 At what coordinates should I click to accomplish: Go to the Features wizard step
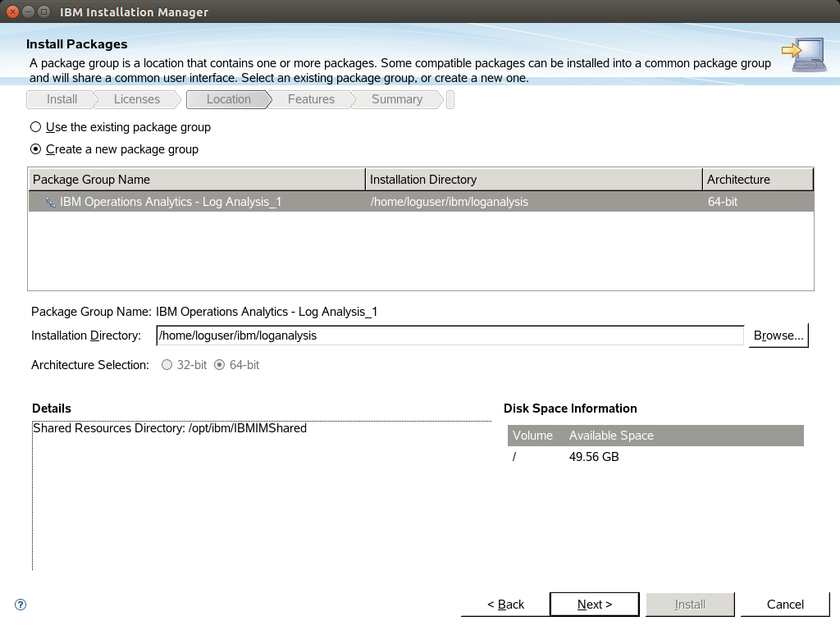coord(311,99)
